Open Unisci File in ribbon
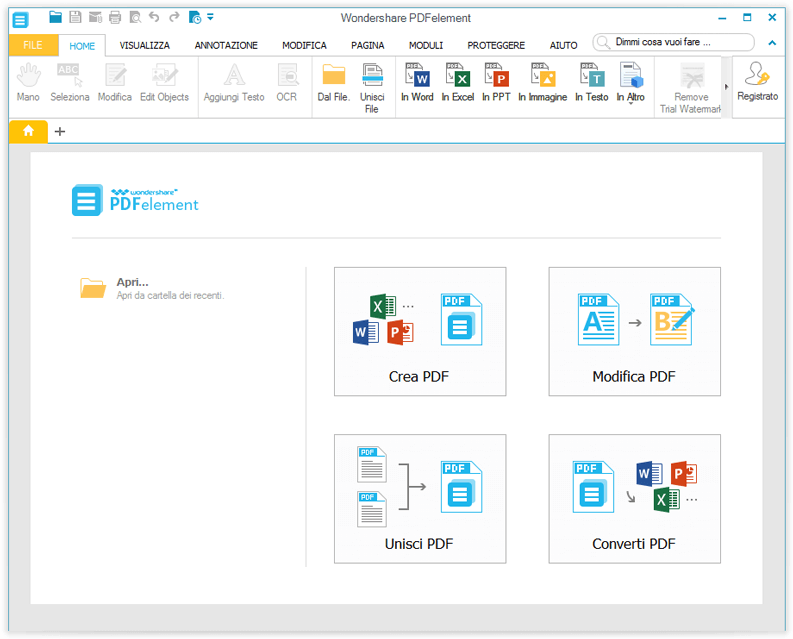Viewport: 793px width, 639px height. point(372,89)
